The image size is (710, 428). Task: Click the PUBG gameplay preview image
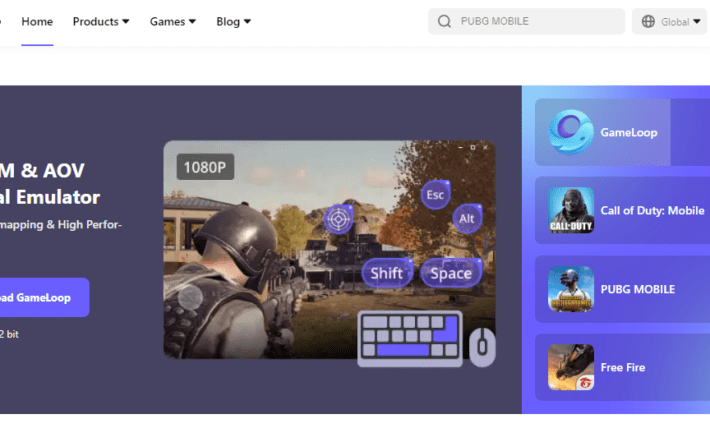329,250
